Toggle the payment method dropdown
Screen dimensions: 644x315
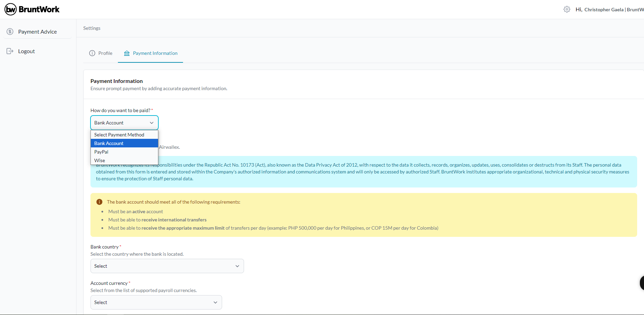click(x=124, y=123)
